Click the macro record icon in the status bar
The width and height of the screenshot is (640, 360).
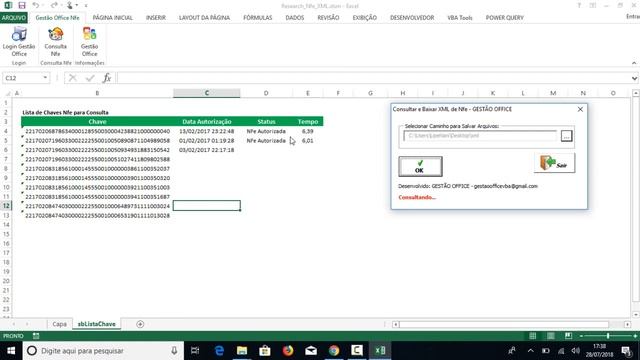point(36,336)
